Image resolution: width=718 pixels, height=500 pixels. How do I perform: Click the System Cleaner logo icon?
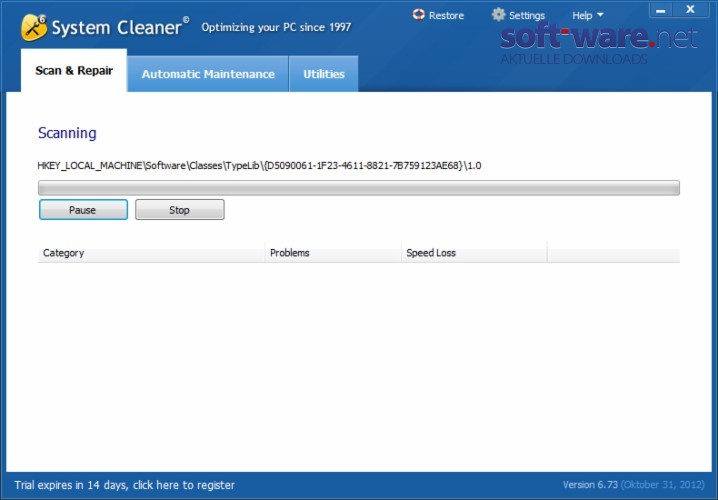[34, 27]
